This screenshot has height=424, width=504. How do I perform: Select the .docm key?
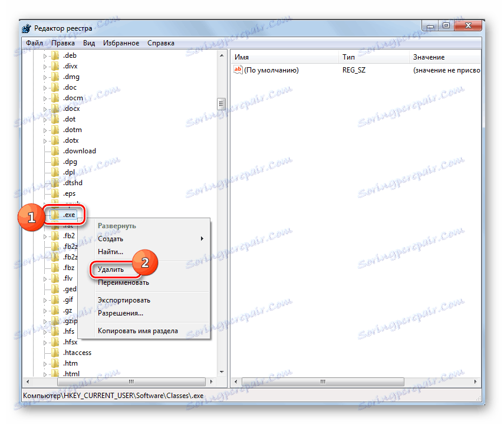[x=73, y=98]
